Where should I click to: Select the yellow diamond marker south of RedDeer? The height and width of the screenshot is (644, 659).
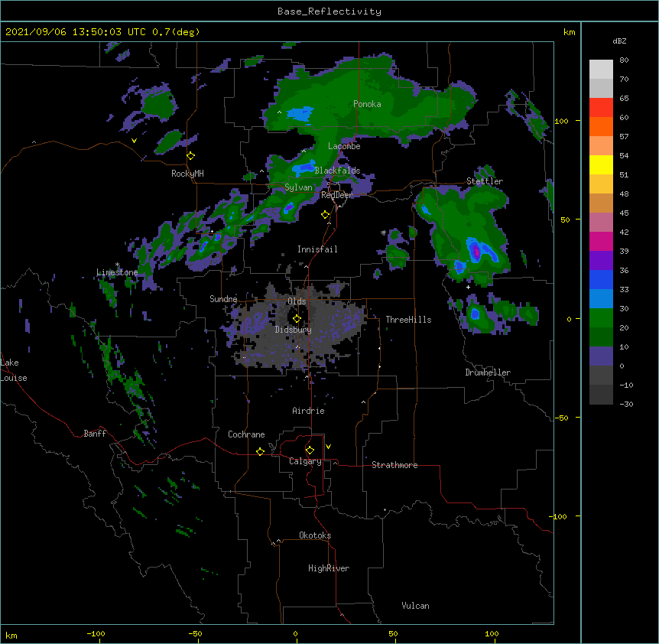pyautogui.click(x=325, y=215)
